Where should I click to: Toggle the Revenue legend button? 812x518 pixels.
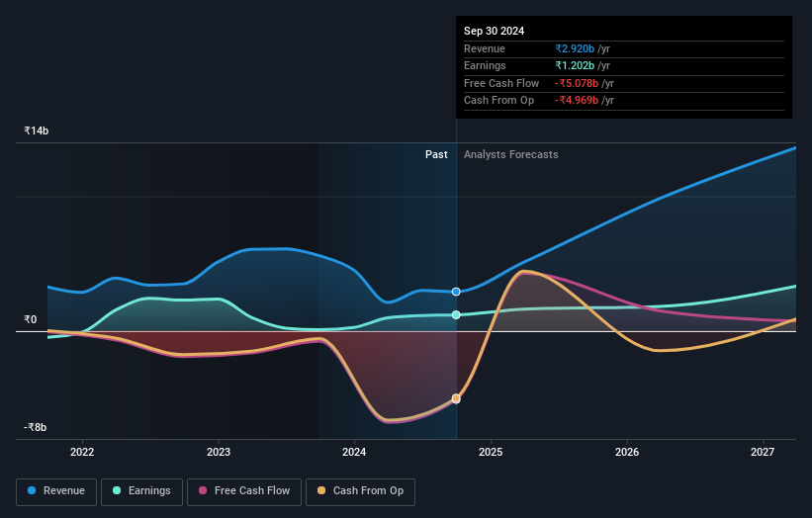tap(56, 491)
